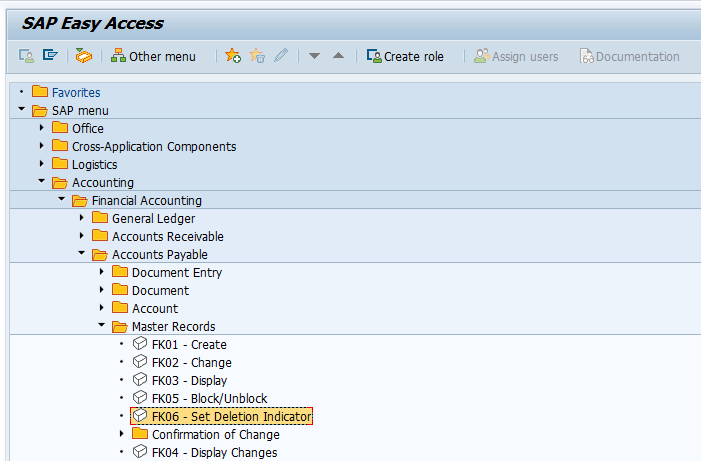This screenshot has height=461, width=701.
Task: Open the SAP Business Workplace icon
Action: click(x=84, y=56)
